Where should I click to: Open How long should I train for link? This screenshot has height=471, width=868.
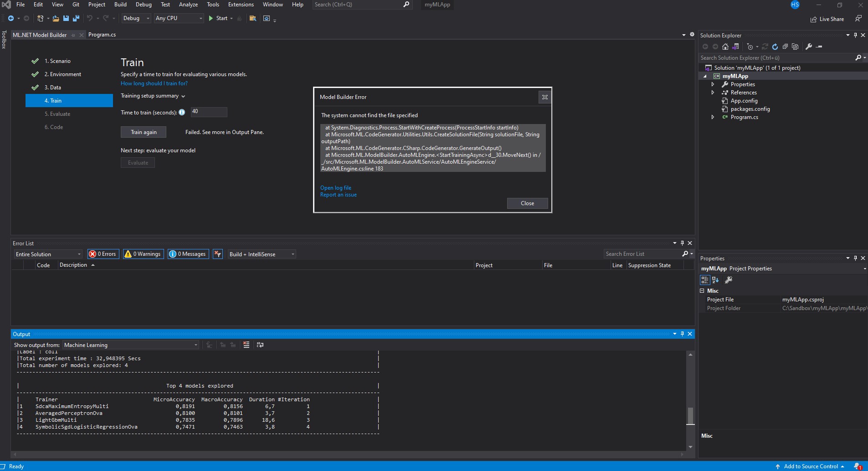(x=154, y=83)
